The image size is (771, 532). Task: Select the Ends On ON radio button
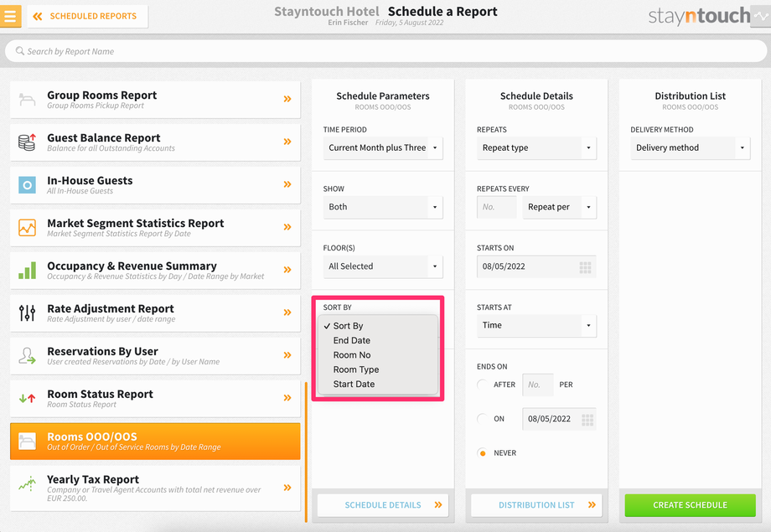click(483, 419)
